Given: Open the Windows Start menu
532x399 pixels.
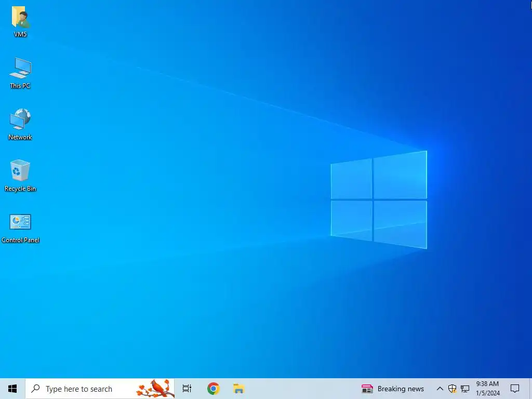Looking at the screenshot, I should click(x=12, y=389).
